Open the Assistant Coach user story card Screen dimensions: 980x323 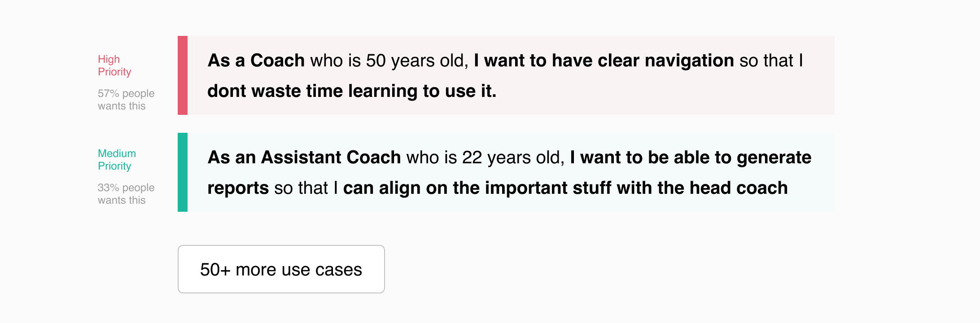506,172
